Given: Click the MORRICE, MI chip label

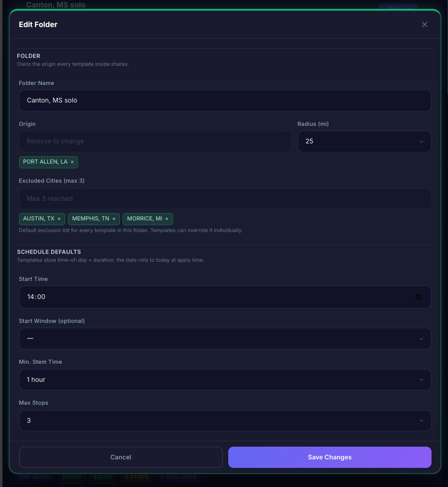Looking at the screenshot, I should coord(144,219).
